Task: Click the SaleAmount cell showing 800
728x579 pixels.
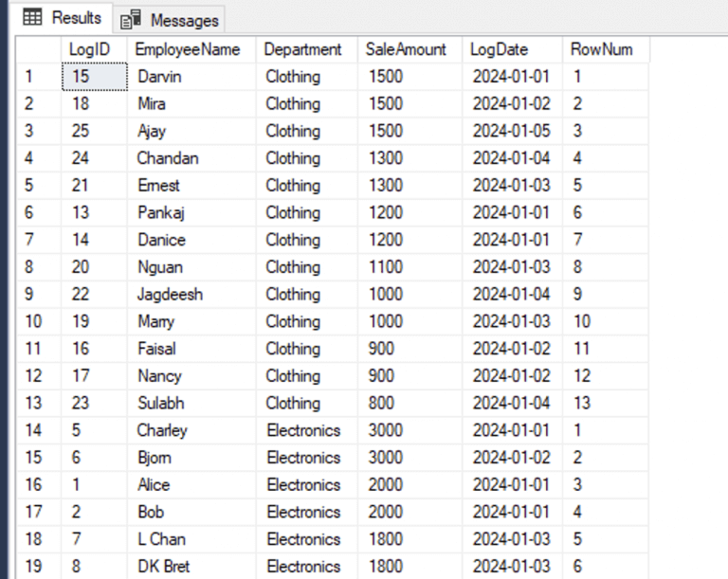Action: click(x=381, y=404)
